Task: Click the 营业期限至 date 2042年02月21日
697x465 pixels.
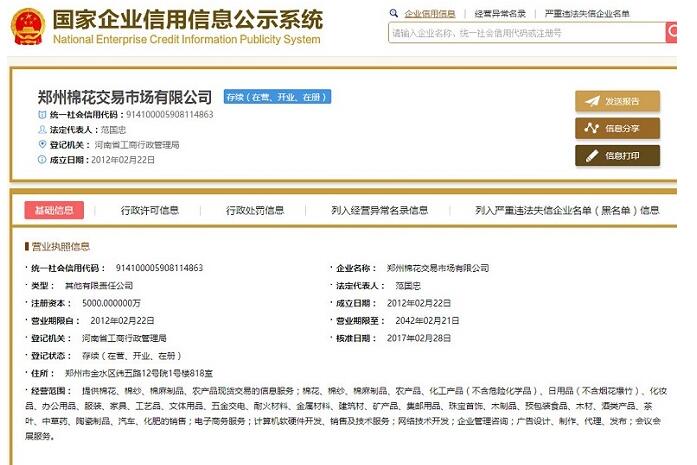Action: 427,321
